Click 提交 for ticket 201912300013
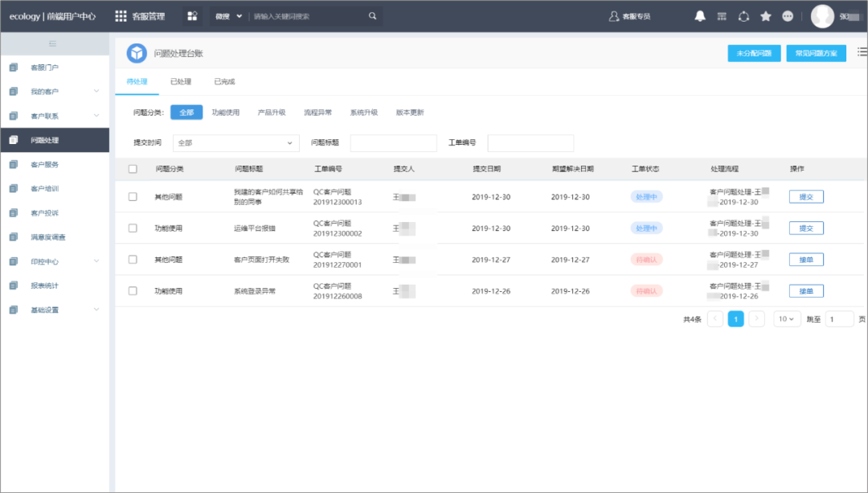This screenshot has width=868, height=493. click(806, 197)
